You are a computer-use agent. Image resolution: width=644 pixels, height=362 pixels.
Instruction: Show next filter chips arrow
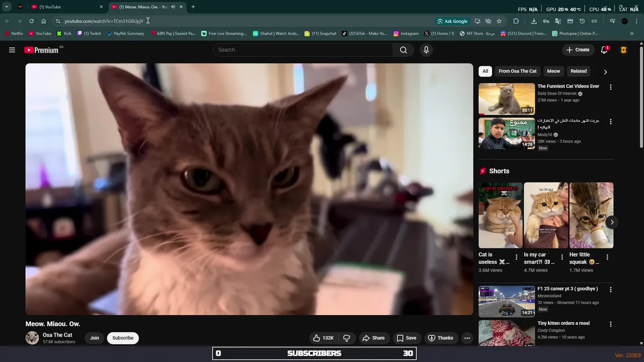pyautogui.click(x=605, y=72)
